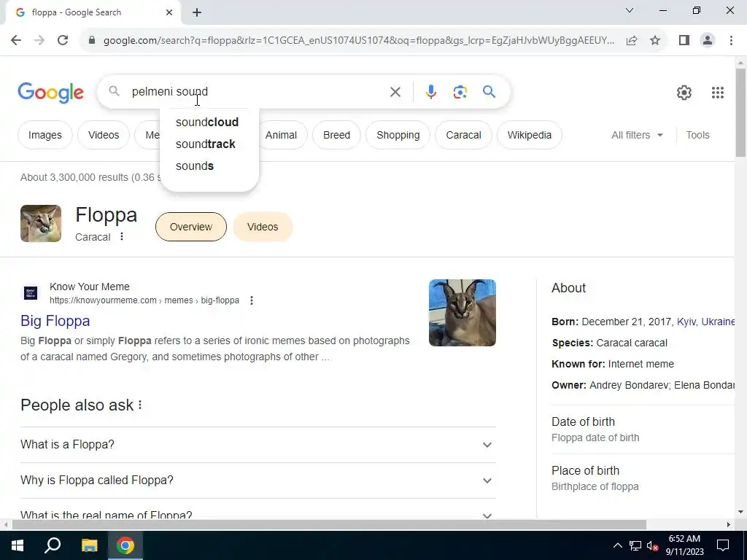This screenshot has width=747, height=560.
Task: Open the knowyourmeme.com URL breadcrumb
Action: (144, 300)
